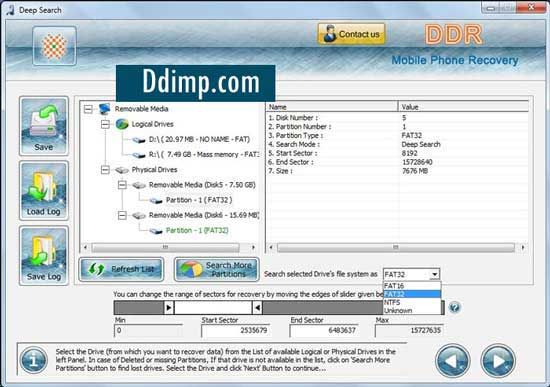Screen dimensions: 550x387
Task: Click the '15728640' end sector value
Action: point(417,162)
